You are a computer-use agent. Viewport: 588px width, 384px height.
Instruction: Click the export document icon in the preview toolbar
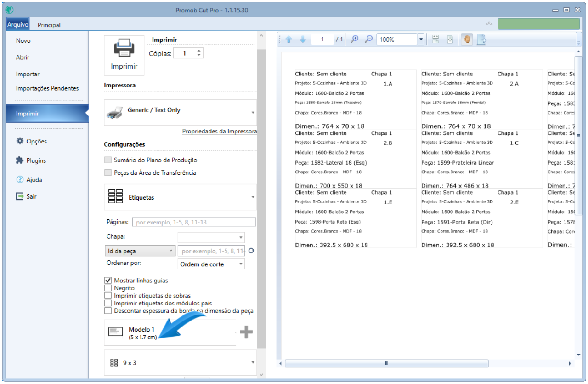(x=481, y=40)
